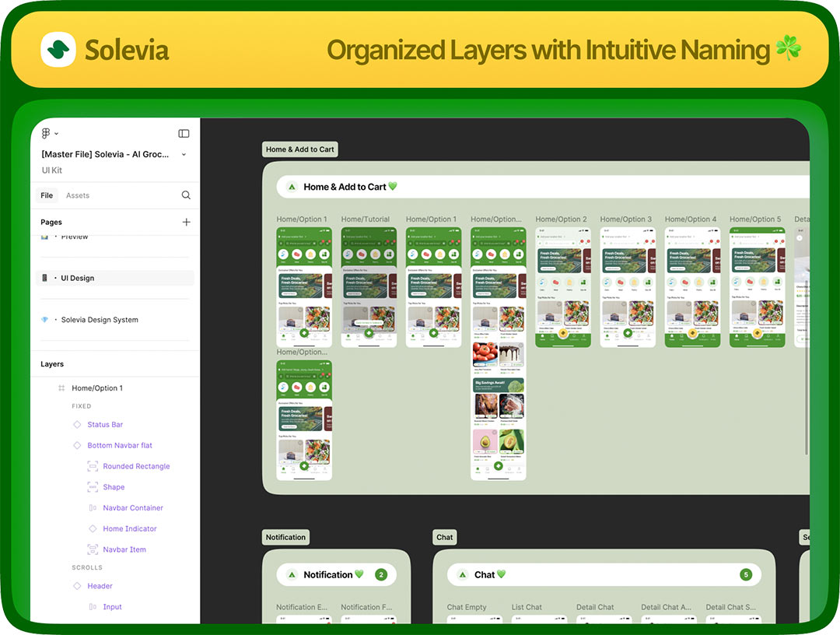Select the Bottom Navbar flat layer

click(120, 446)
